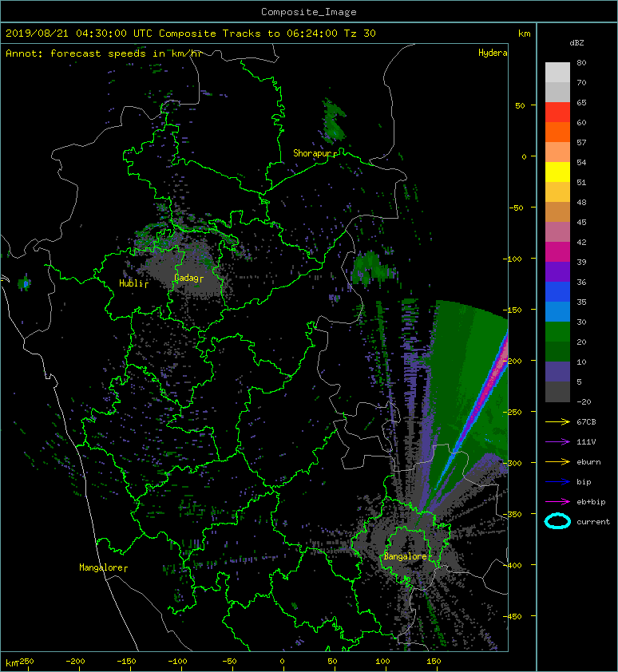618x672 pixels.
Task: Click the purple 111V arrow in legend
Action: coord(557,442)
